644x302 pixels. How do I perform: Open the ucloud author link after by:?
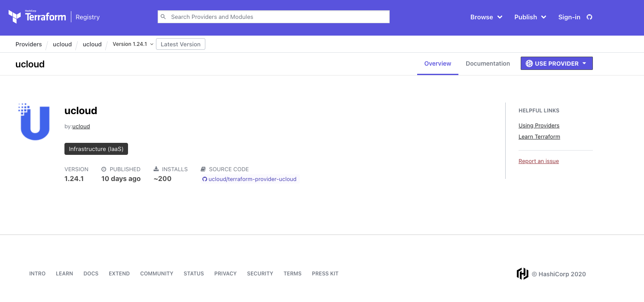pyautogui.click(x=81, y=127)
